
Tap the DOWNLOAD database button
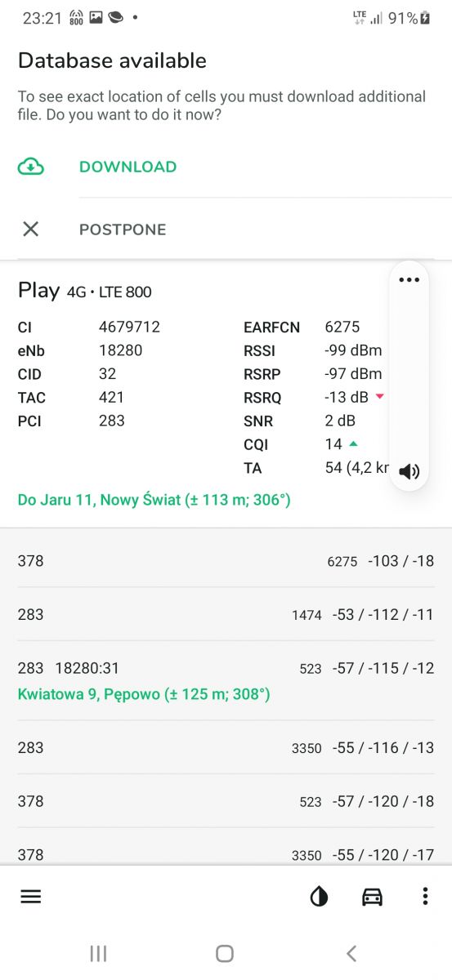coord(128,167)
